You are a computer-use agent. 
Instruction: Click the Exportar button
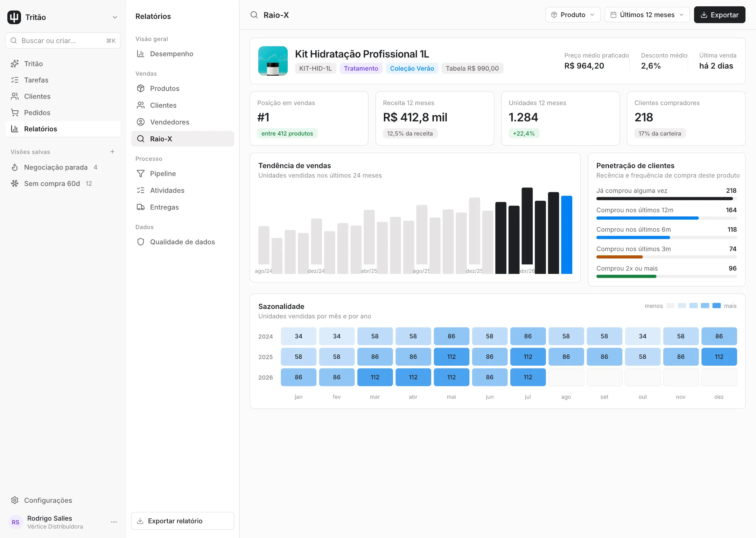pyautogui.click(x=720, y=15)
